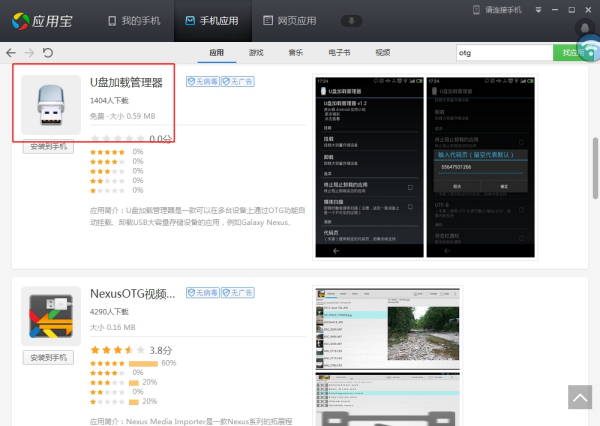Click NexusOTG 无病毒 badge
Screen dimensions: 600x426
click(x=203, y=293)
